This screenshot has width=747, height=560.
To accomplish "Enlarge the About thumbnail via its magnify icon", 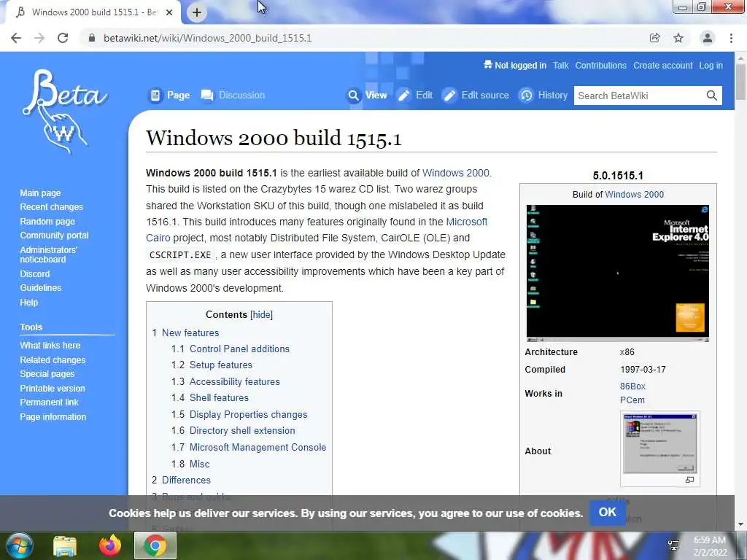I will [689, 480].
